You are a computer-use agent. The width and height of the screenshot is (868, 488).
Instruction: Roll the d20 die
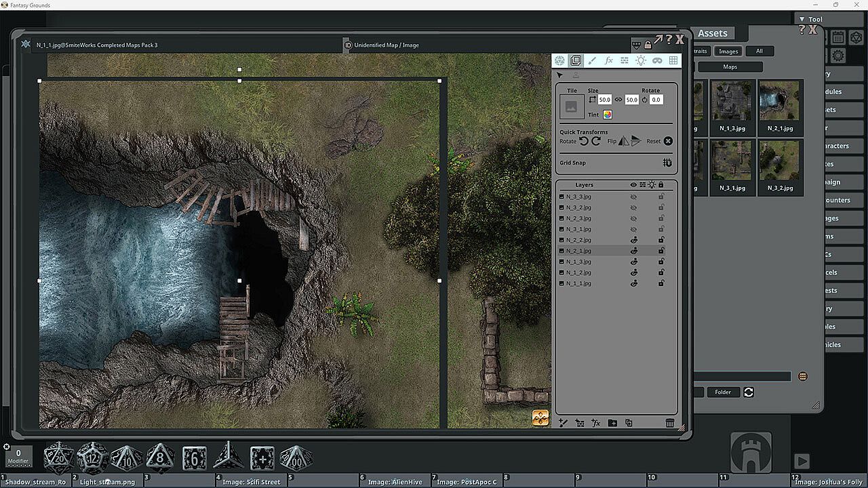tap(58, 458)
